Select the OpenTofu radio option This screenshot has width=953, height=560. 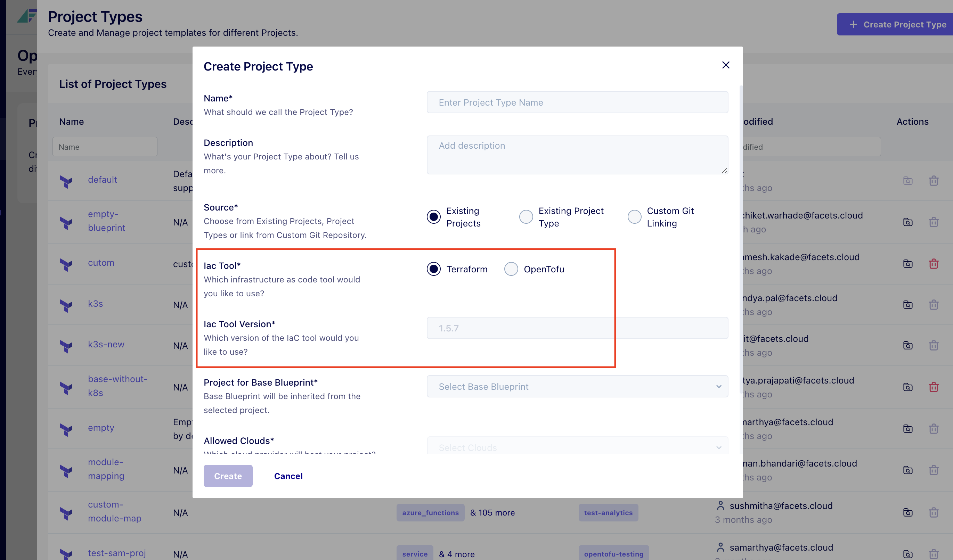[511, 269]
